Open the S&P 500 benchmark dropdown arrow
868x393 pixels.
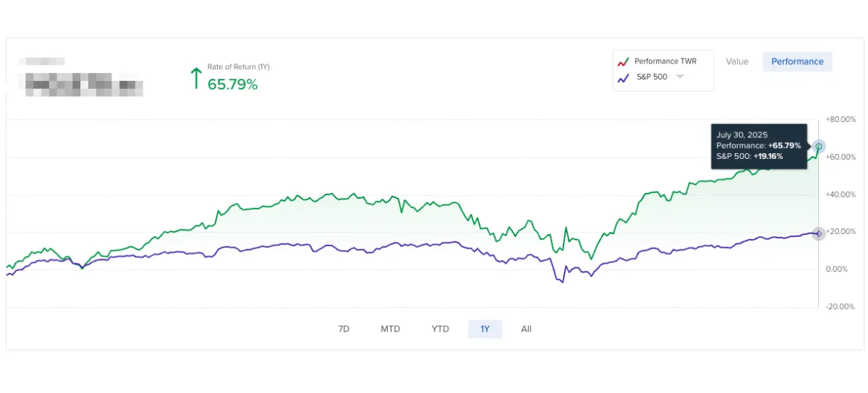(680, 77)
